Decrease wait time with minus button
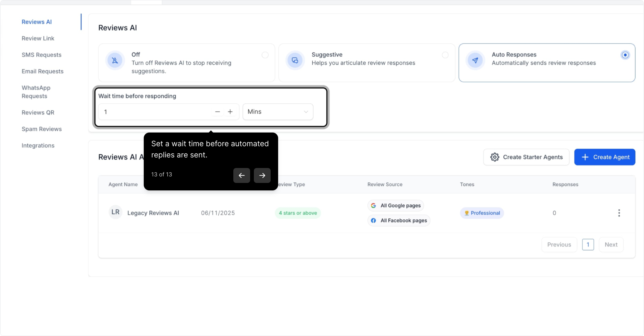Viewport: 644px width, 336px height. pyautogui.click(x=217, y=112)
